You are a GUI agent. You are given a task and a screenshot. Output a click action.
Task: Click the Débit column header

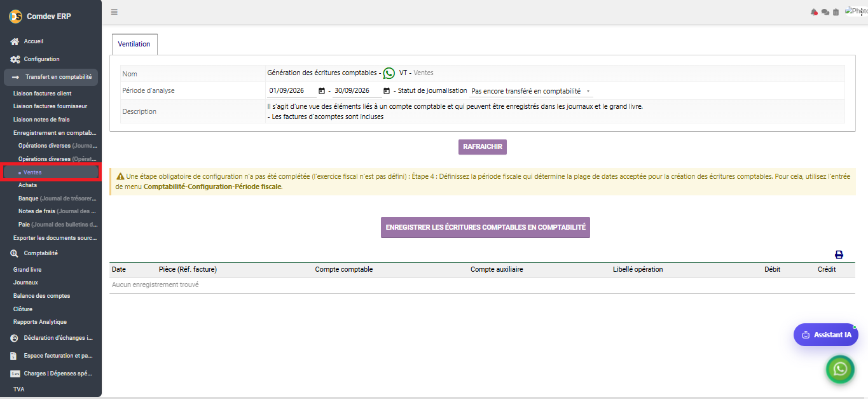772,270
